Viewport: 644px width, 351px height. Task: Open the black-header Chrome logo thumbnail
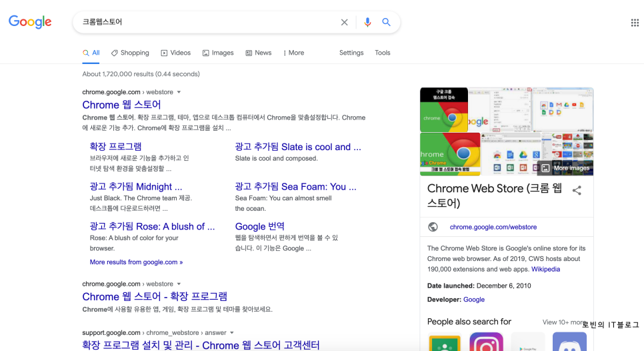444,109
